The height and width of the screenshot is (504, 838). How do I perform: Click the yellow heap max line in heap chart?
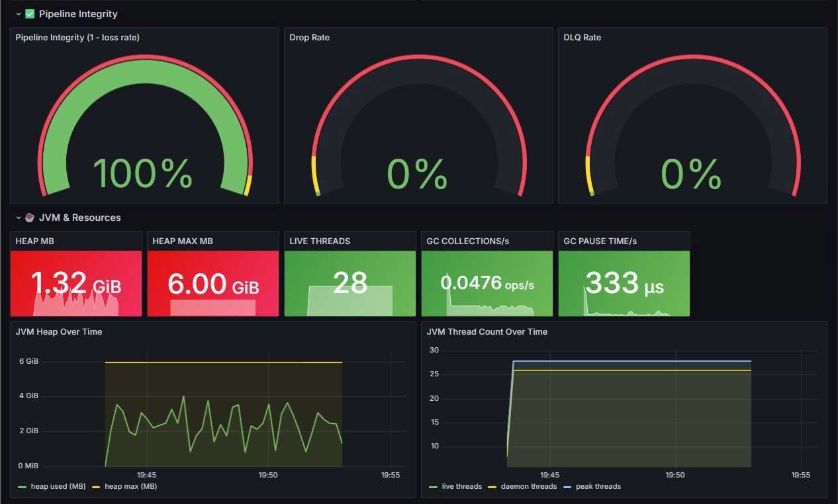click(x=224, y=362)
